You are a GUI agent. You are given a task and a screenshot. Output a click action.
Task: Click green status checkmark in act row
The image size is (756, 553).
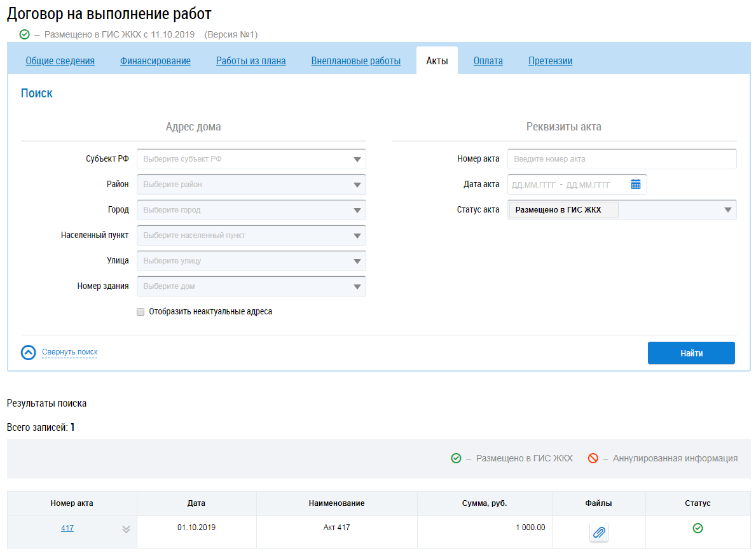coord(698,528)
